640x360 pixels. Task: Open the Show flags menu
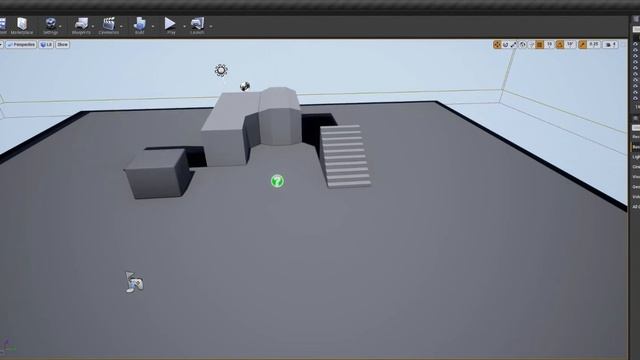coord(62,44)
